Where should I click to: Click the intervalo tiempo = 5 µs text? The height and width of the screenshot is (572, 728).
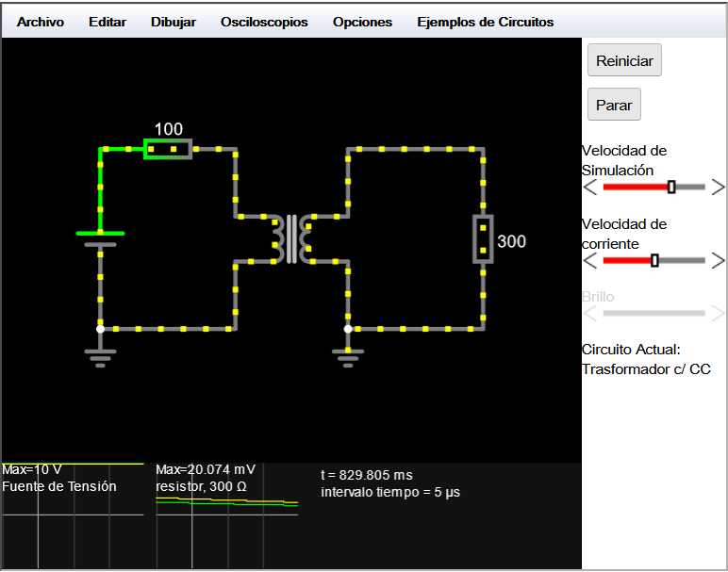[390, 492]
